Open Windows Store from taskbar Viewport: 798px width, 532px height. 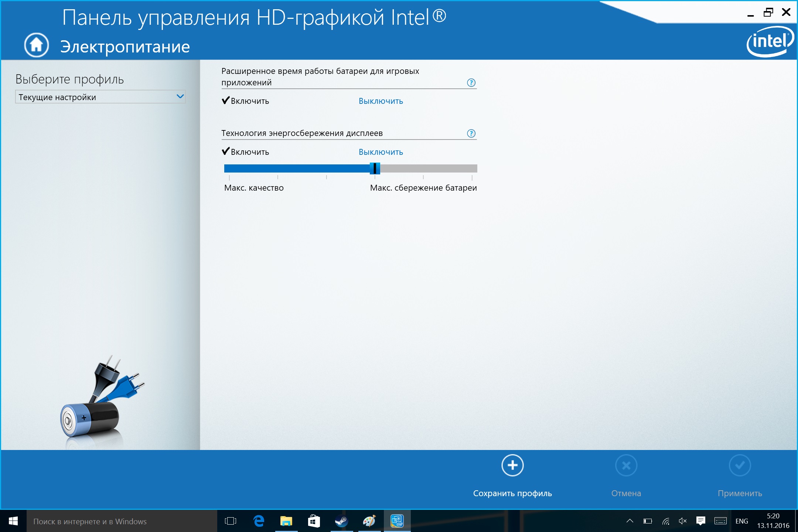click(x=314, y=521)
